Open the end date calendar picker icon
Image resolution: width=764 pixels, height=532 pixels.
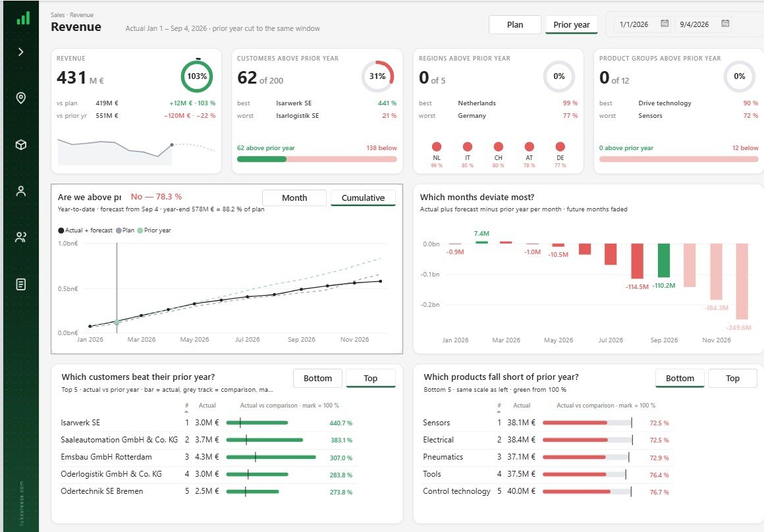[725, 24]
